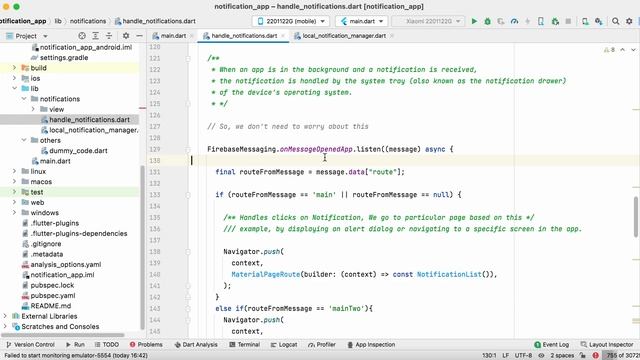Click the run with coverage icon
Screen dimensions: 640x360
click(501, 21)
